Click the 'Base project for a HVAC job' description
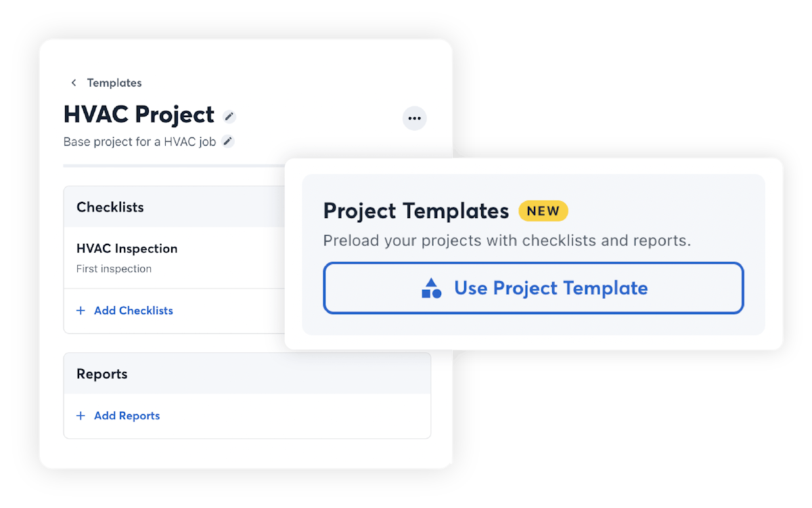Image resolution: width=812 pixels, height=508 pixels. pyautogui.click(x=140, y=142)
